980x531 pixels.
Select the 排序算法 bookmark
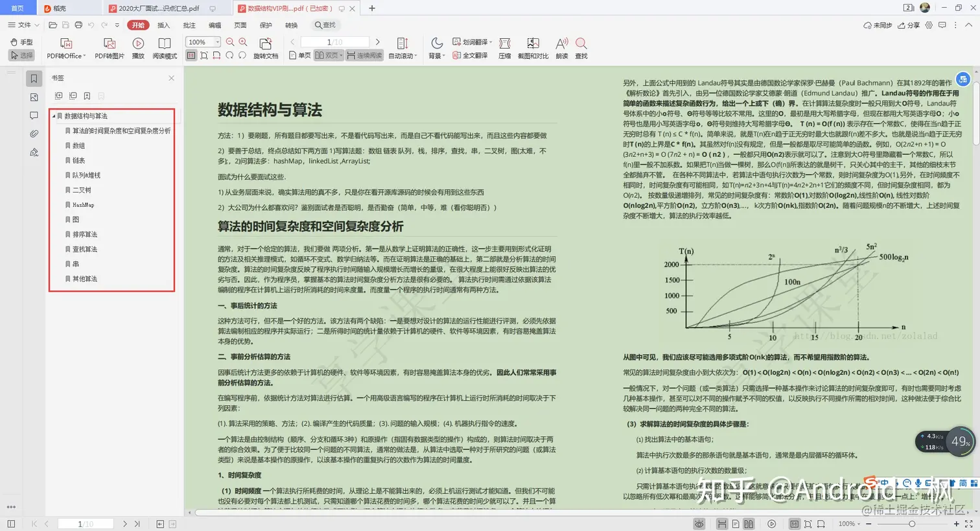pos(85,235)
